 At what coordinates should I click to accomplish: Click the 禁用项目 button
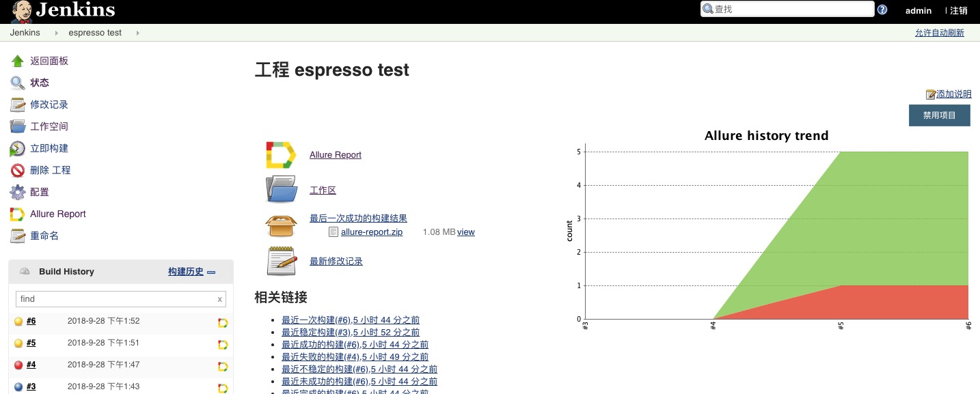pos(940,115)
